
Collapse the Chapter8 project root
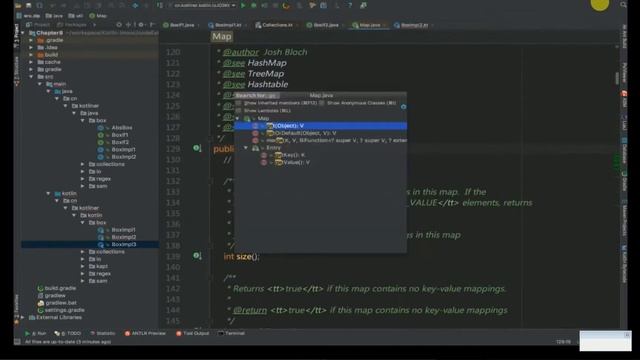click(23, 33)
